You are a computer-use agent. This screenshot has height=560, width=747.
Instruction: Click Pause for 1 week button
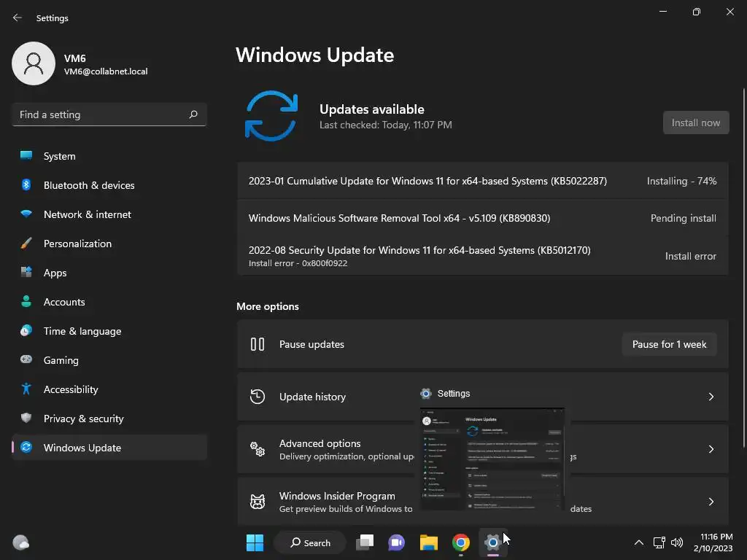click(x=669, y=344)
